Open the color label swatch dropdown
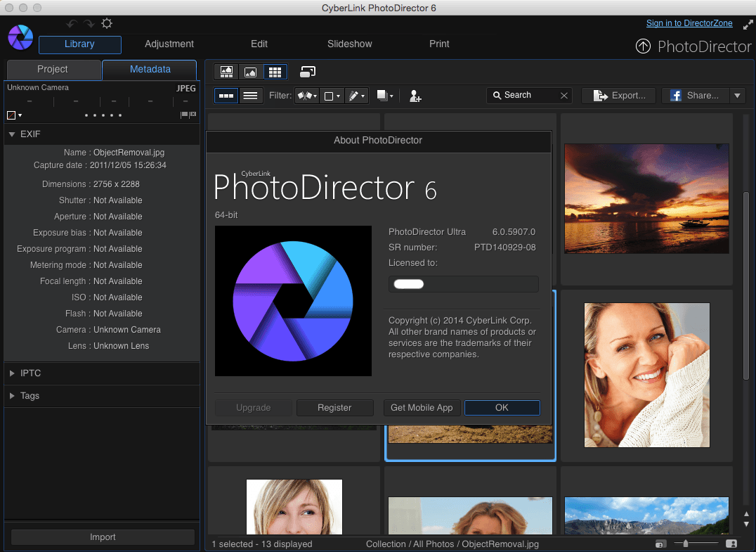Screen dimensions: 756x552 [x=15, y=115]
